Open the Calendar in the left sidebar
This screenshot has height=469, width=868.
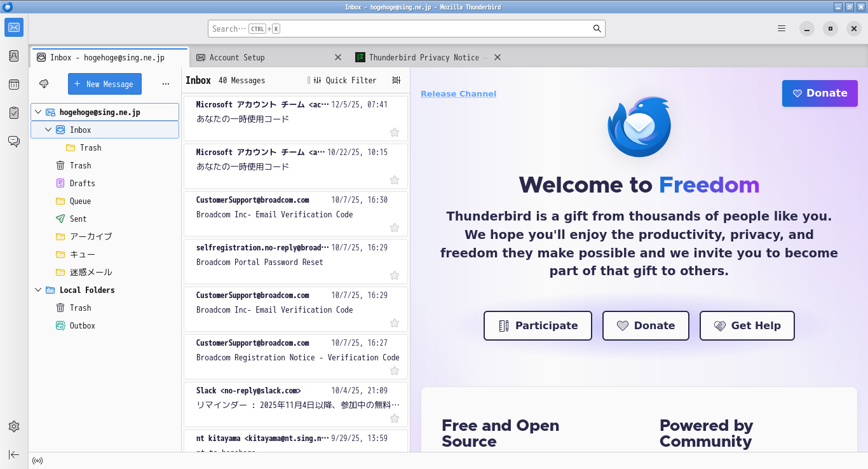(14, 84)
